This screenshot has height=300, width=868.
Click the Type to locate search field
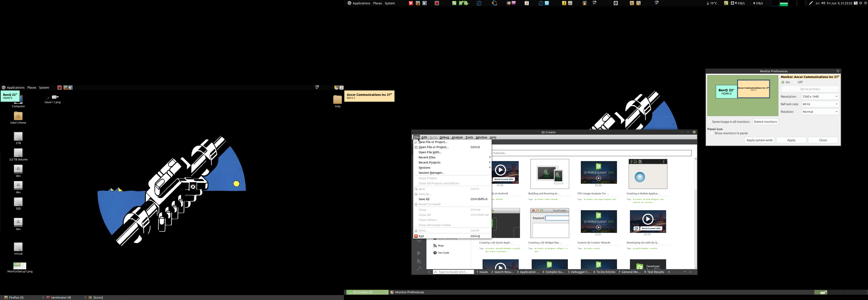click(x=453, y=272)
